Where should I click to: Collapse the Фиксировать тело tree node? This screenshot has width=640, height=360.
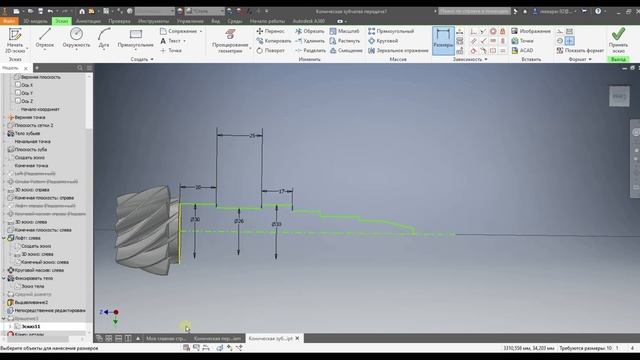[x=4, y=278]
